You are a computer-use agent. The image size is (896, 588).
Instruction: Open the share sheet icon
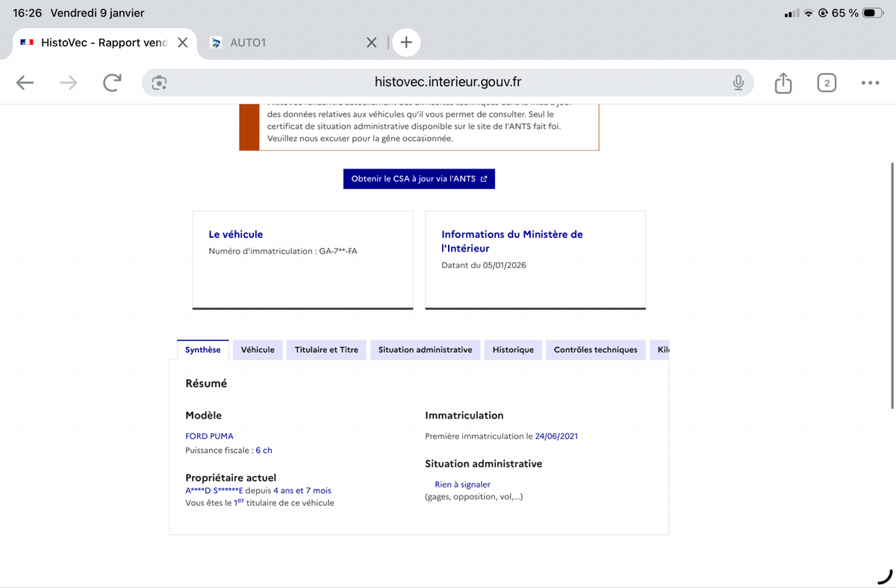(783, 83)
